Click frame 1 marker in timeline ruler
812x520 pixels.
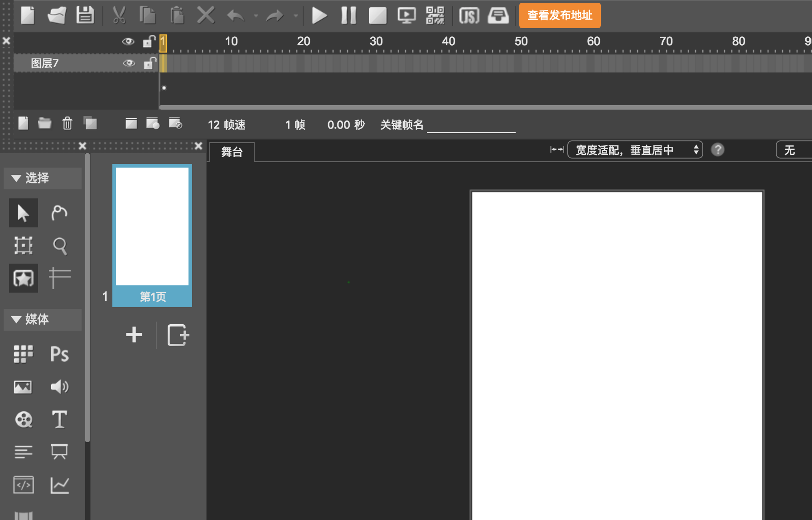163,43
